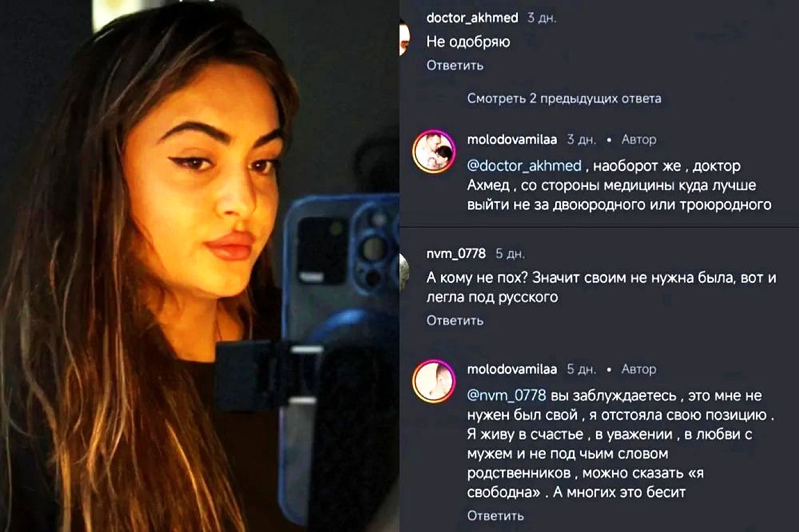Open doctor_akhmed profile picture
799x532 pixels.
pos(404,37)
